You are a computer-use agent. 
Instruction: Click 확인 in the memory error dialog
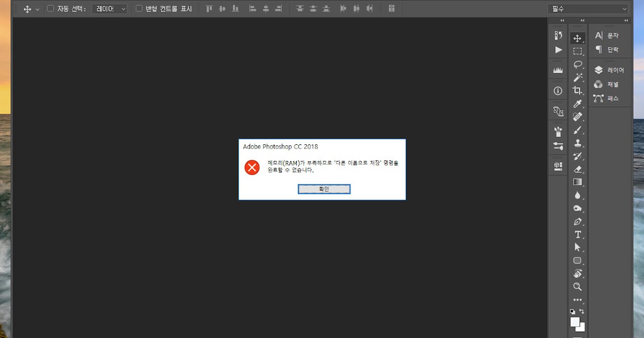click(324, 189)
